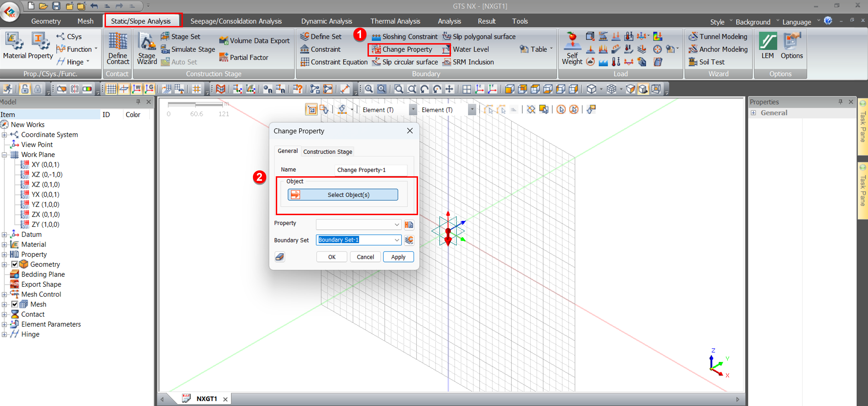Screen dimensions: 868x406
Task: Toggle Mesh visibility checkbox in model tree
Action: coord(14,304)
